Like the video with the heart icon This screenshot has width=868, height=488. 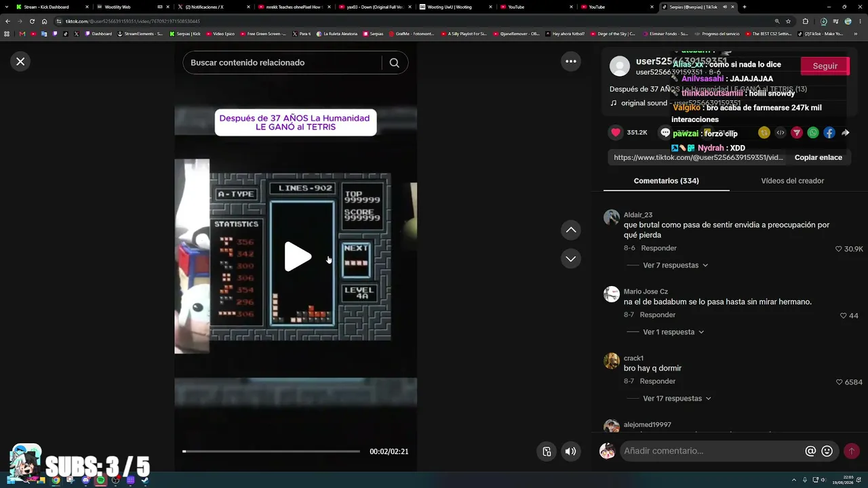616,133
